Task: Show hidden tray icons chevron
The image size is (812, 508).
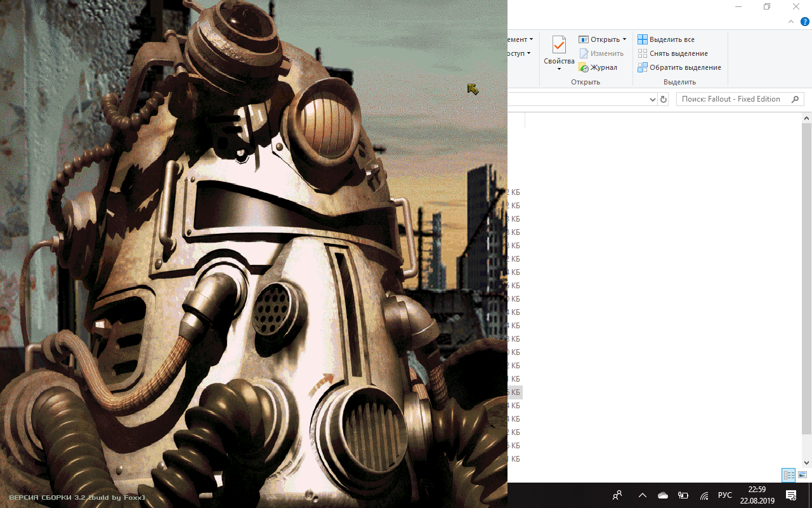Action: tap(643, 495)
